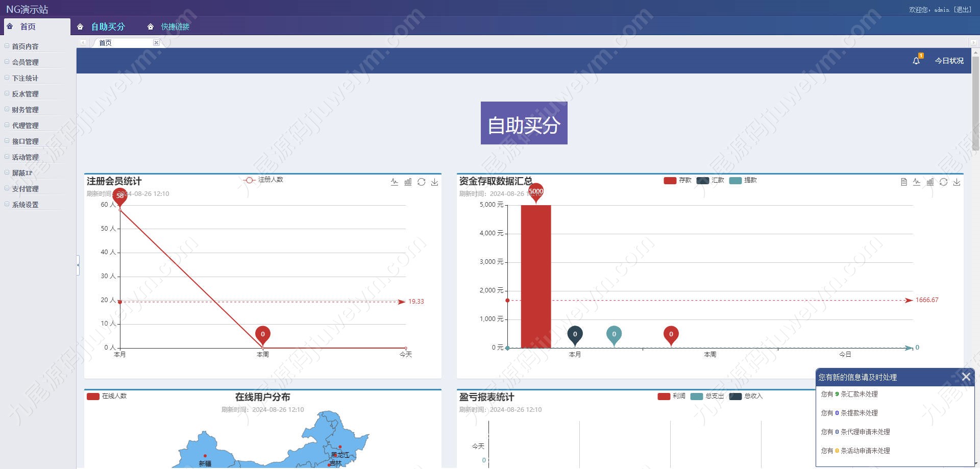
Task: Toggle 提款 teal legend swatch
Action: pyautogui.click(x=736, y=181)
